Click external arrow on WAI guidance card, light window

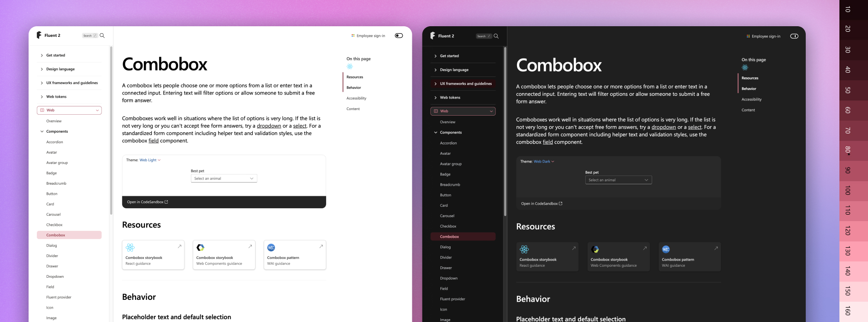(321, 246)
